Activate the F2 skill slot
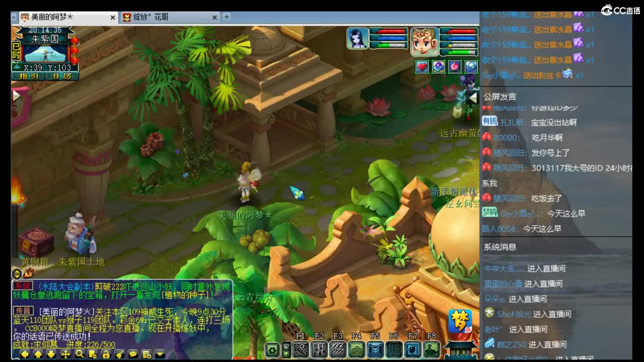This screenshot has height=362, width=644. pos(319,349)
